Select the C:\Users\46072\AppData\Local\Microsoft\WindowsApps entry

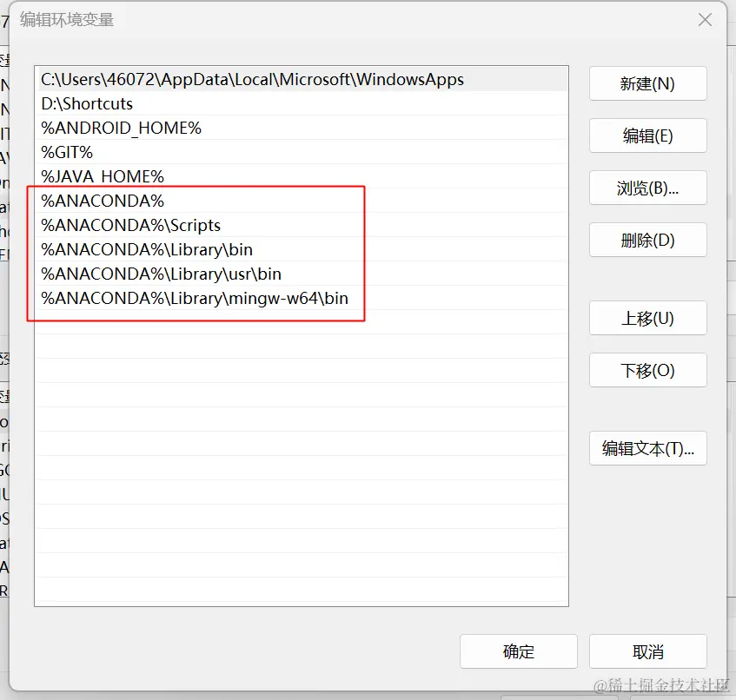[302, 79]
